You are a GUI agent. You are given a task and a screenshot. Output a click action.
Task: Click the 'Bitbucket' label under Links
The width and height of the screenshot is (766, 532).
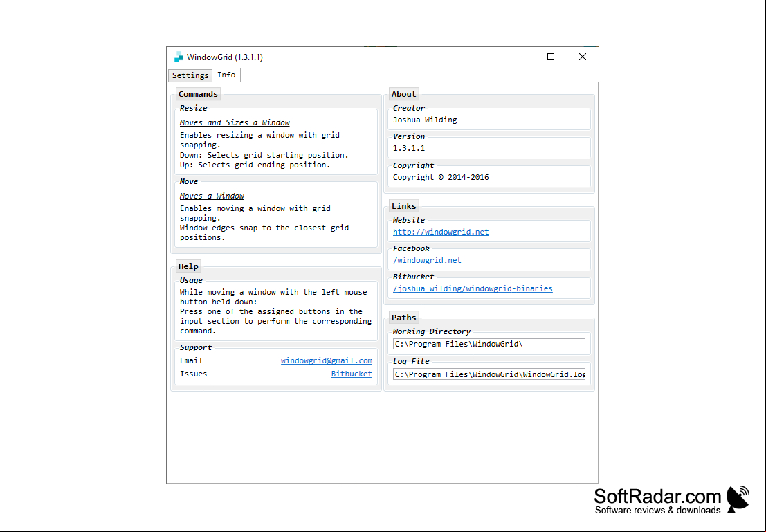413,277
